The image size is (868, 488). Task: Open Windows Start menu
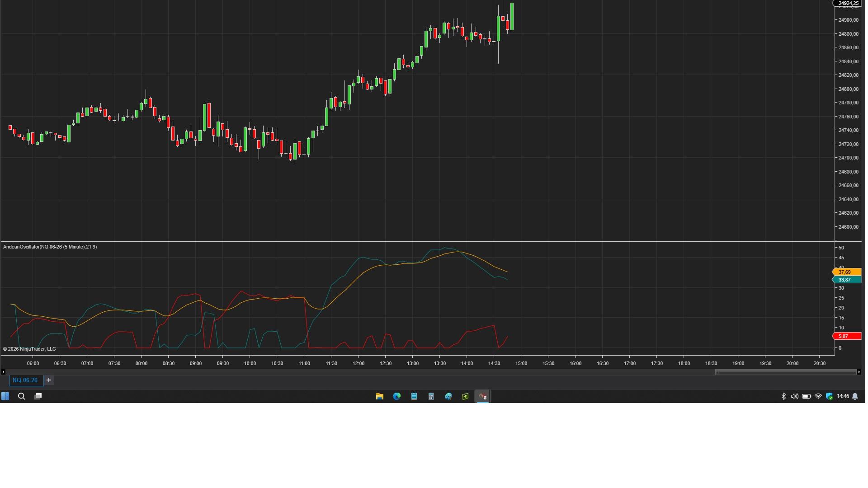5,396
